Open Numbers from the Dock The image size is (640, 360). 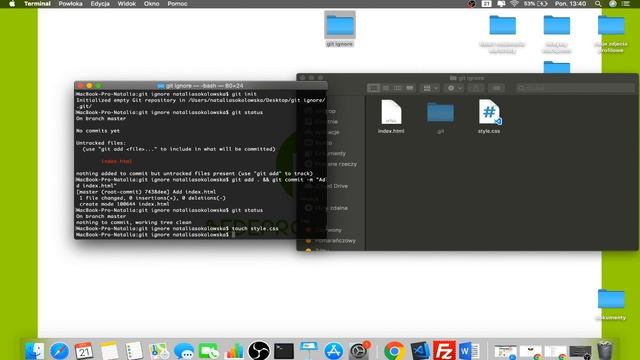pos(233,351)
